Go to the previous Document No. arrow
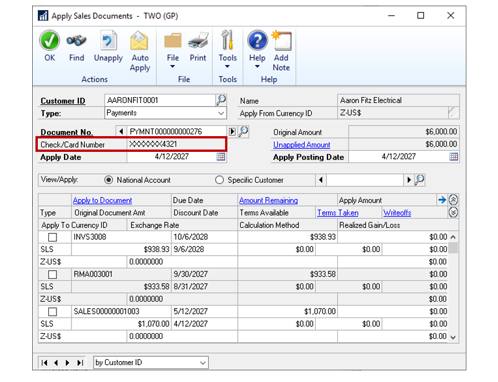This screenshot has width=498, height=382. (x=121, y=131)
